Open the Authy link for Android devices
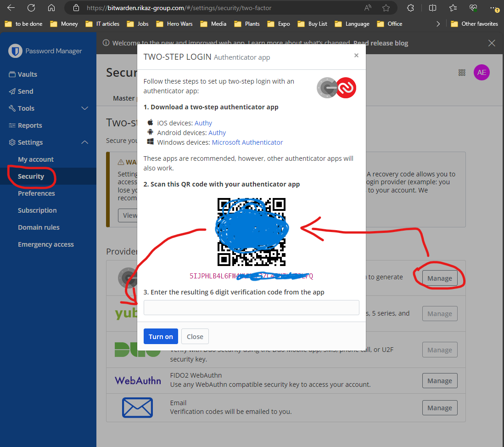This screenshot has width=504, height=447. (x=217, y=133)
